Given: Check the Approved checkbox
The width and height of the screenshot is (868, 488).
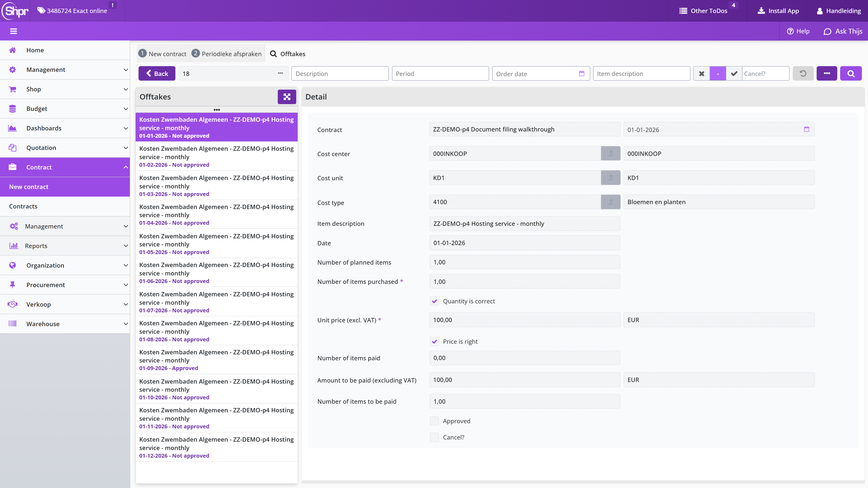Looking at the screenshot, I should pyautogui.click(x=435, y=421).
